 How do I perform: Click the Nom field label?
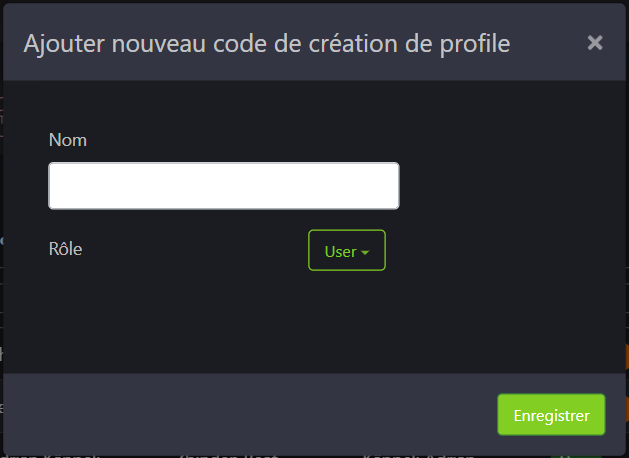pos(68,140)
